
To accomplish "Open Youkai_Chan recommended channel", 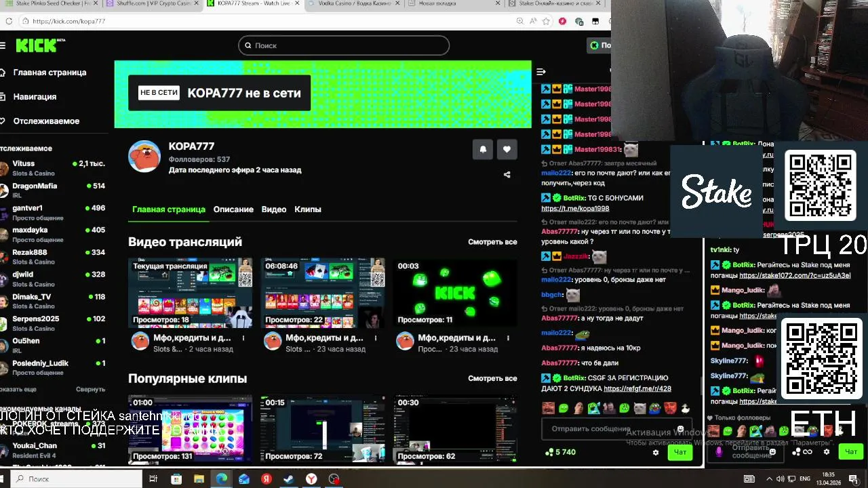I will [x=53, y=450].
